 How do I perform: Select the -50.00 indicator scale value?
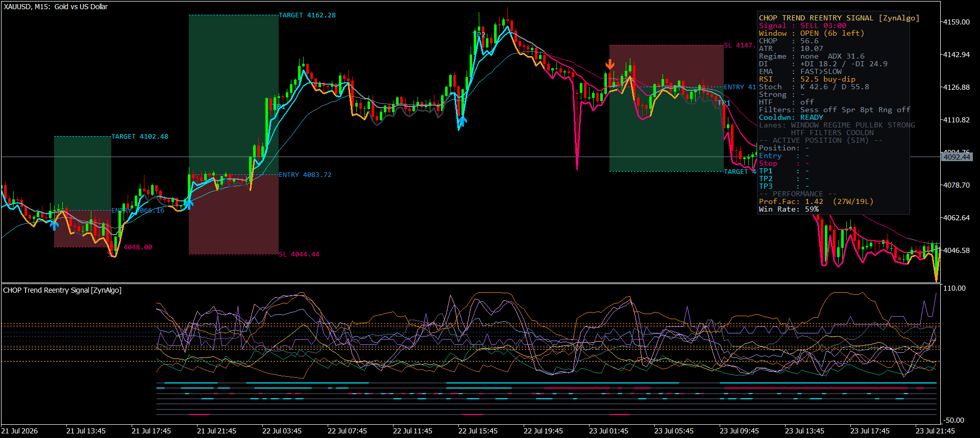point(953,420)
